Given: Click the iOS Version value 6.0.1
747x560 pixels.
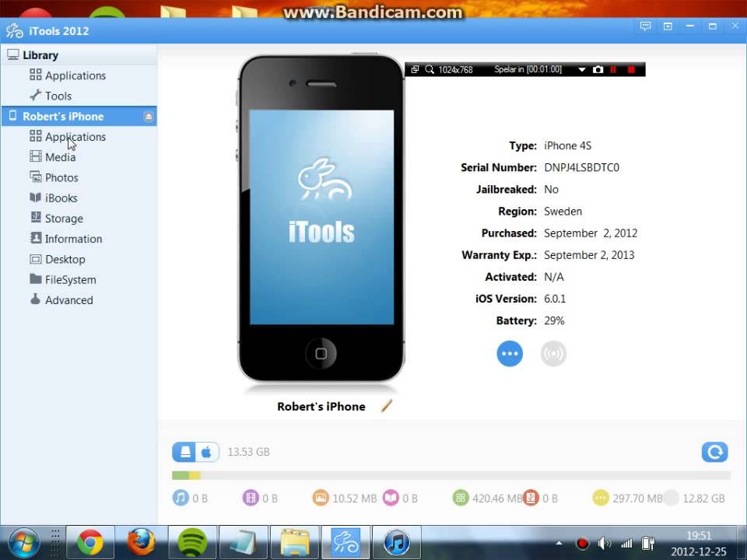Looking at the screenshot, I should click(x=555, y=299).
